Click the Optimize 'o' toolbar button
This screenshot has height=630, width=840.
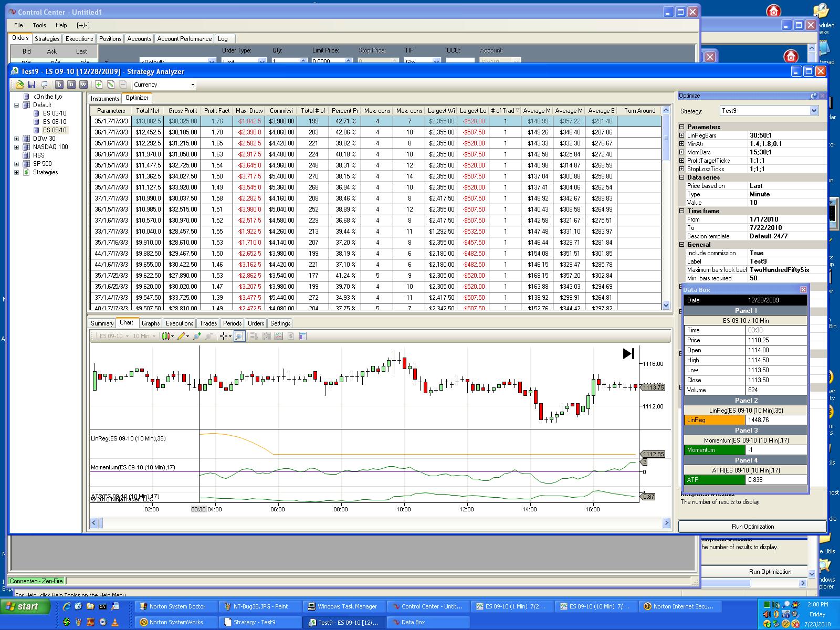click(71, 85)
